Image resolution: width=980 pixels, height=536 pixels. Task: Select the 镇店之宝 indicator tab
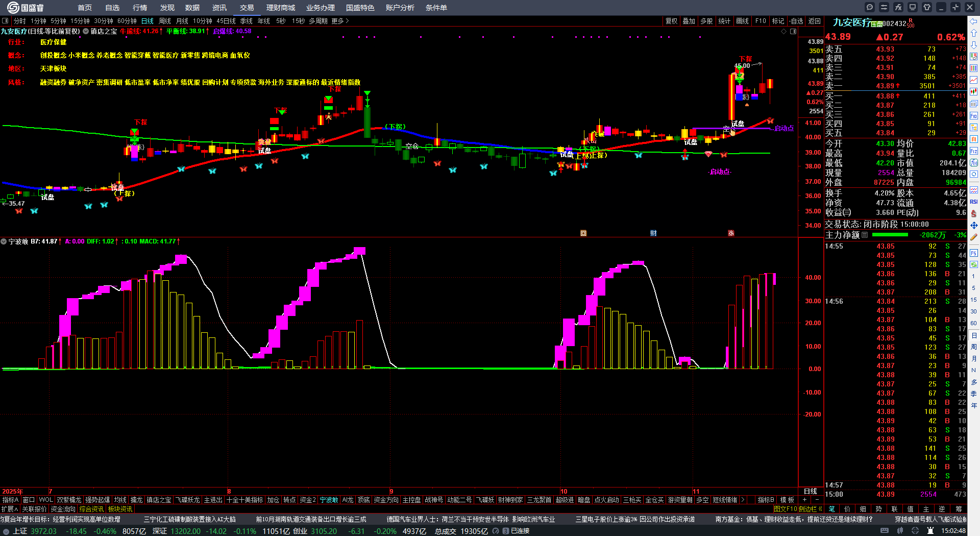(159, 500)
